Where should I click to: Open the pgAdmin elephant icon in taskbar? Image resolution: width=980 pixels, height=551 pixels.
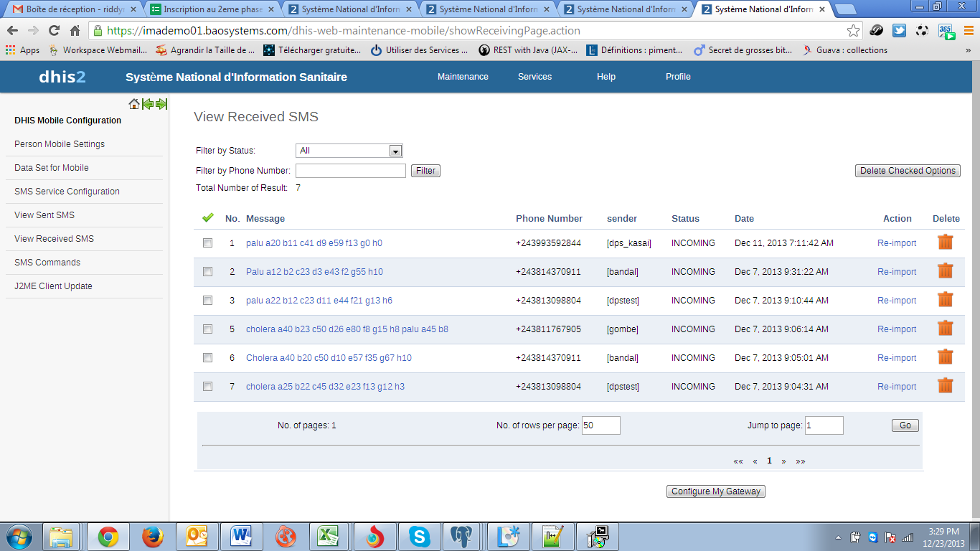(x=461, y=537)
